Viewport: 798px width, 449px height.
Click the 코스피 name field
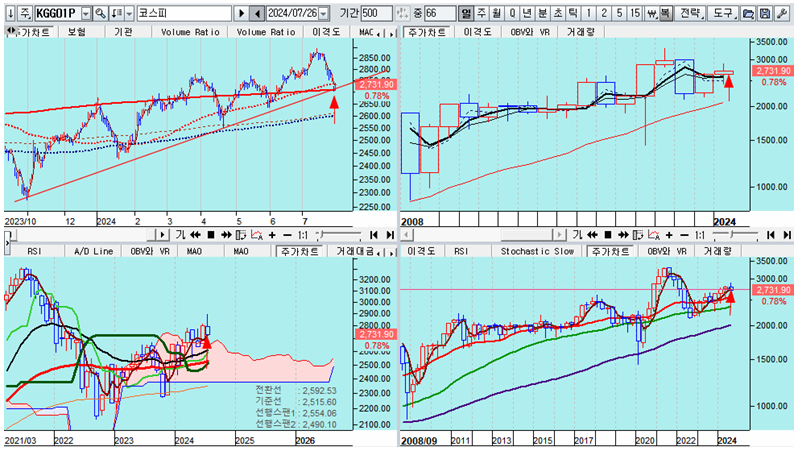(184, 13)
